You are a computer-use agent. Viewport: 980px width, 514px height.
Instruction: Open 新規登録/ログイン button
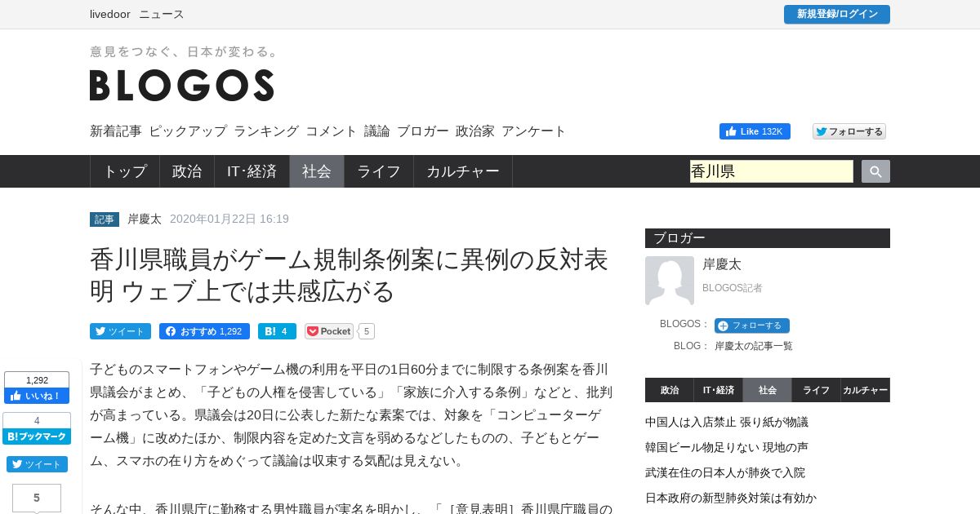point(837,14)
